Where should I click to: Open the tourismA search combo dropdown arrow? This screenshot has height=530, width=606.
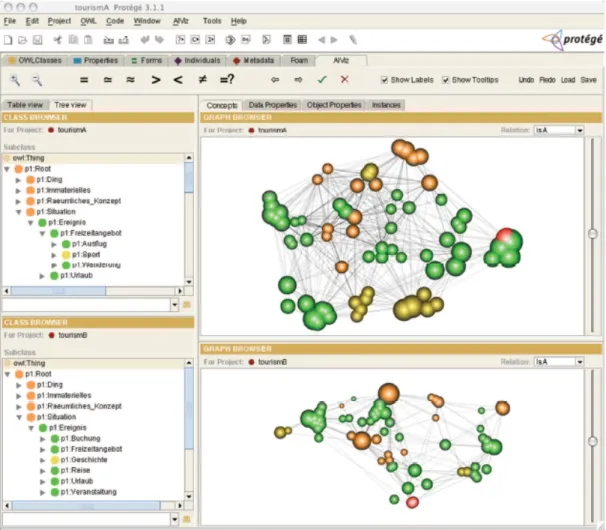pyautogui.click(x=175, y=305)
